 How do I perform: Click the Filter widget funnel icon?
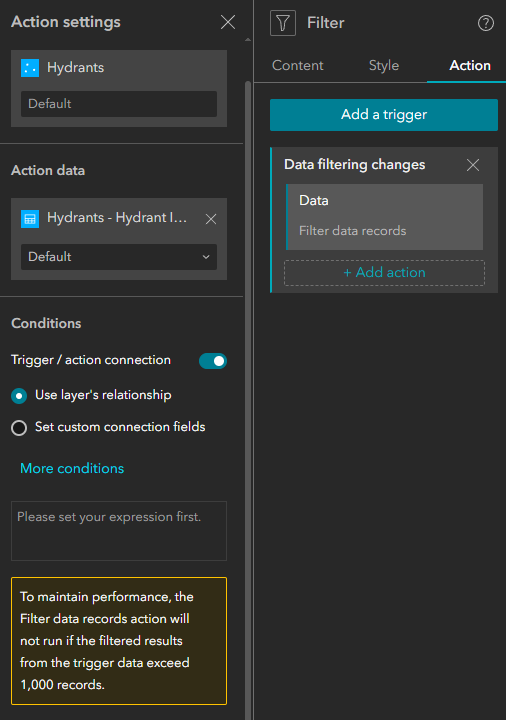click(x=283, y=23)
